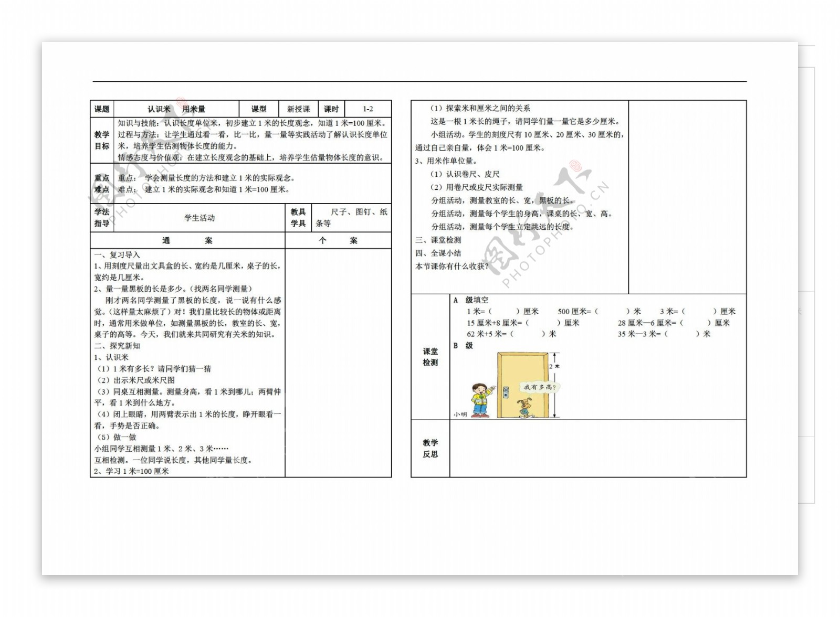The height and width of the screenshot is (617, 840).
Task: Click '（1）探索米和厘米之间的关系'
Action: (x=480, y=108)
